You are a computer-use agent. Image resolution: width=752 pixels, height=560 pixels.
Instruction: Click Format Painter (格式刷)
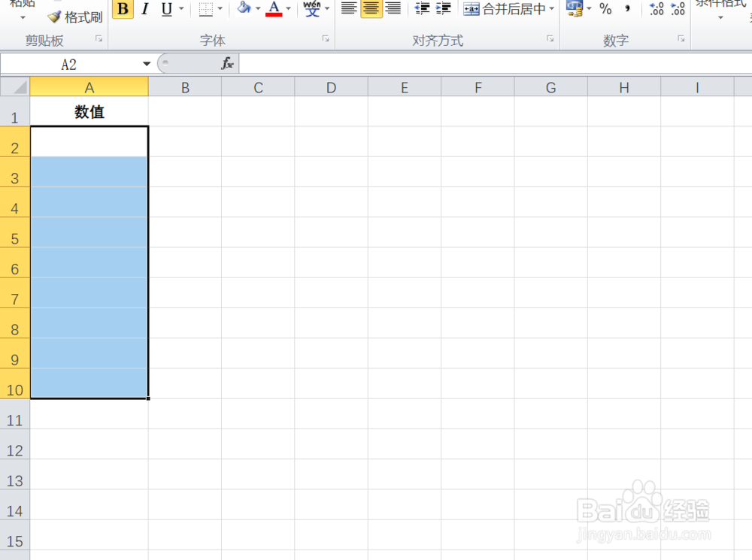tap(75, 17)
